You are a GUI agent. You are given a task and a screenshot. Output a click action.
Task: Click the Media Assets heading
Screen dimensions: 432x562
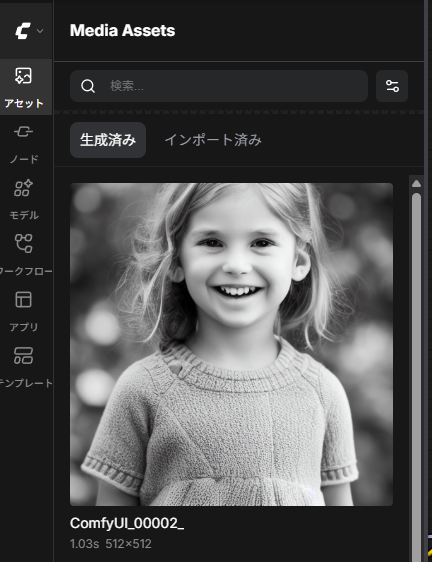[123, 30]
